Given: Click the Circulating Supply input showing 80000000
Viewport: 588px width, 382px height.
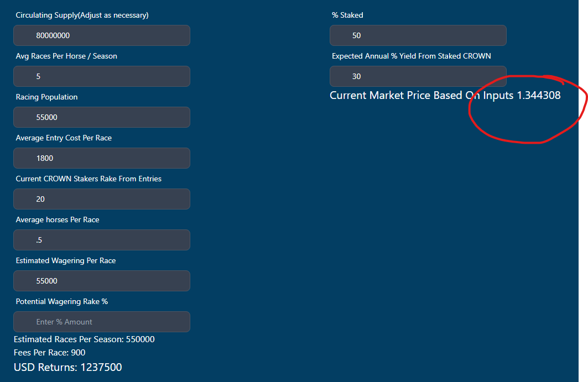Looking at the screenshot, I should 102,35.
